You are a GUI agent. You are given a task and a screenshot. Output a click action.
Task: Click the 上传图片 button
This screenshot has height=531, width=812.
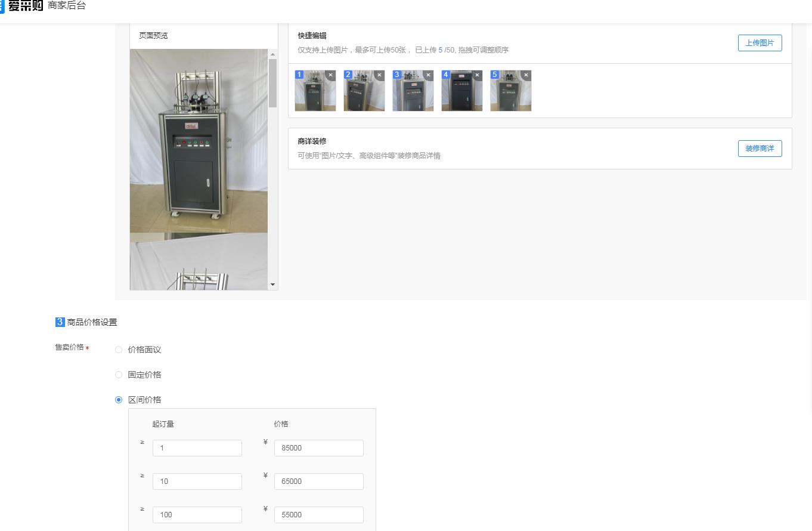pyautogui.click(x=760, y=43)
